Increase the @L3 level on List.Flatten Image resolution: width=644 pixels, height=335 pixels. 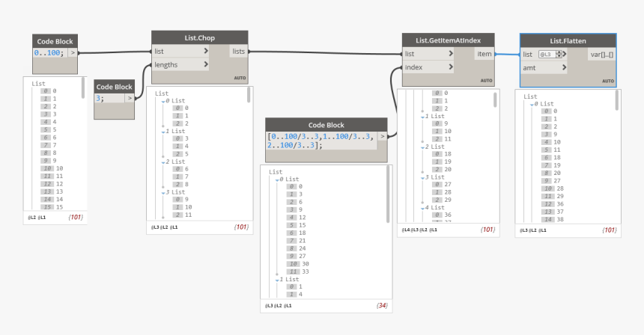(559, 52)
